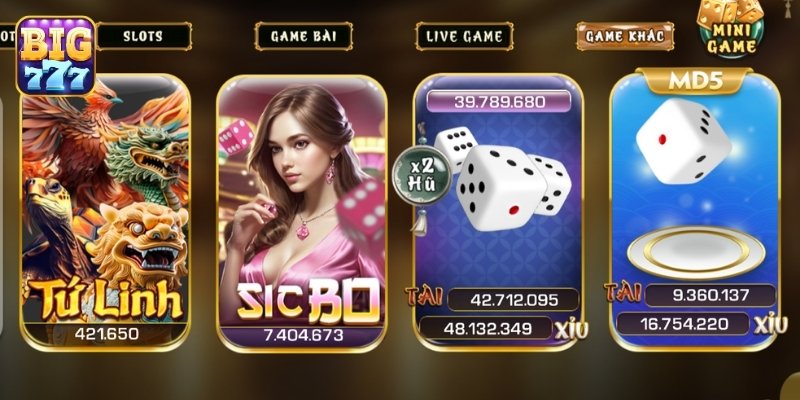Viewport: 800px width, 400px height.
Task: Open the Mini Game dice icon
Action: pos(731,28)
